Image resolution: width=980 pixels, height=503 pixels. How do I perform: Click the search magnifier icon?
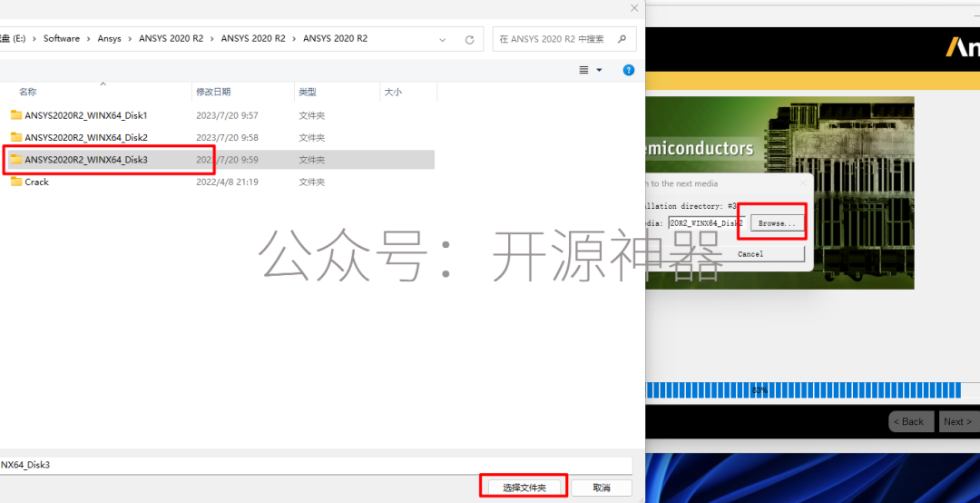[x=622, y=39]
